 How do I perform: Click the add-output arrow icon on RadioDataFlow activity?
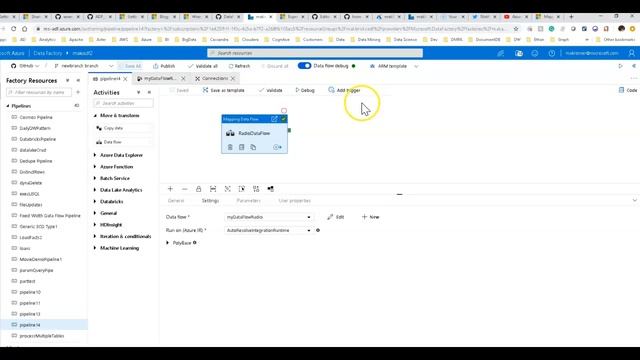tap(278, 147)
